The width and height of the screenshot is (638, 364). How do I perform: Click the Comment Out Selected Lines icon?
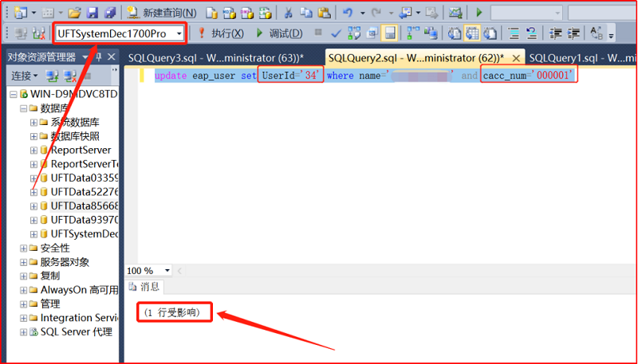click(x=514, y=33)
